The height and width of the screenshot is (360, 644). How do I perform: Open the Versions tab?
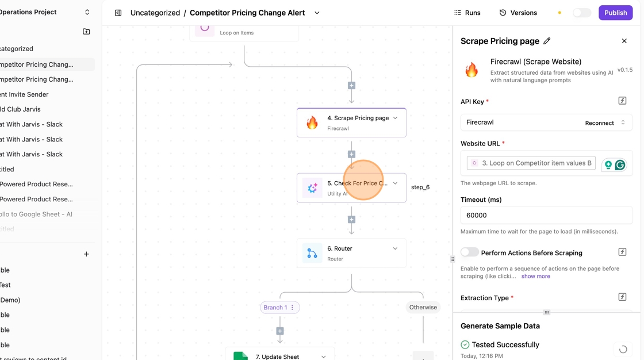518,13
